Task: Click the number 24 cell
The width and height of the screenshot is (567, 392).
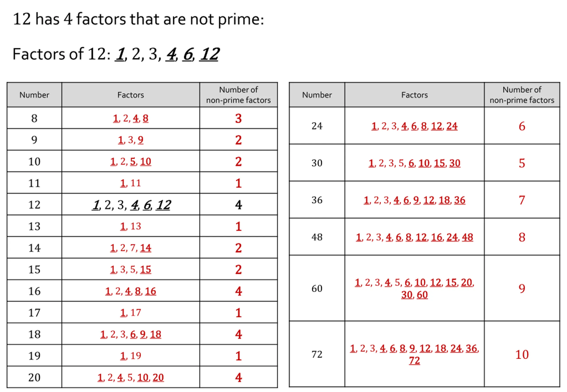Action: 317,126
